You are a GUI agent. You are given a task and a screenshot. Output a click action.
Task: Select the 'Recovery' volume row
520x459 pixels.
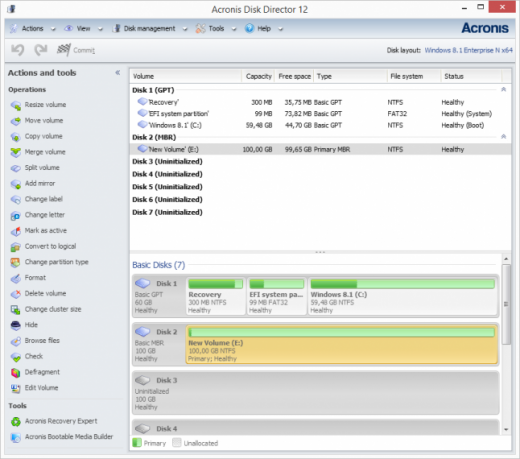(x=320, y=102)
